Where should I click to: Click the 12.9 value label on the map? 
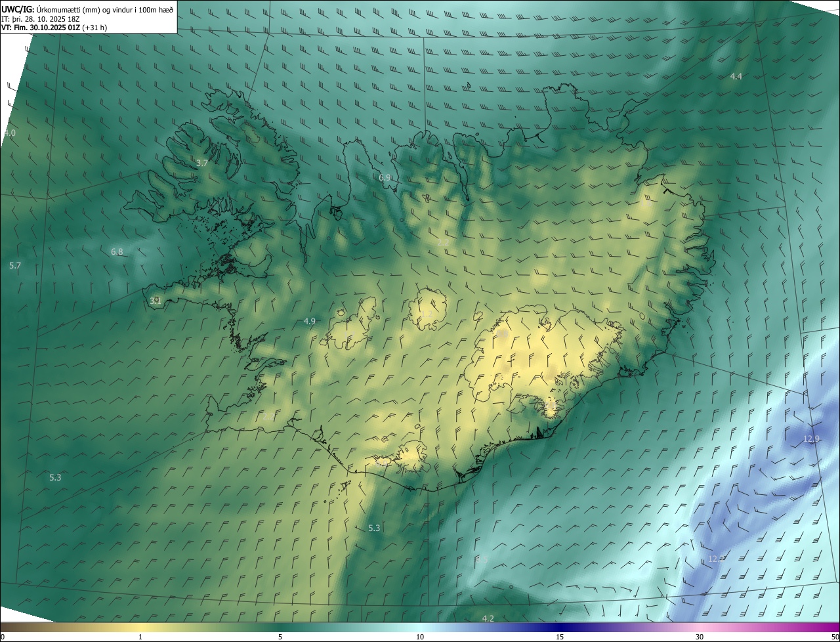click(811, 439)
